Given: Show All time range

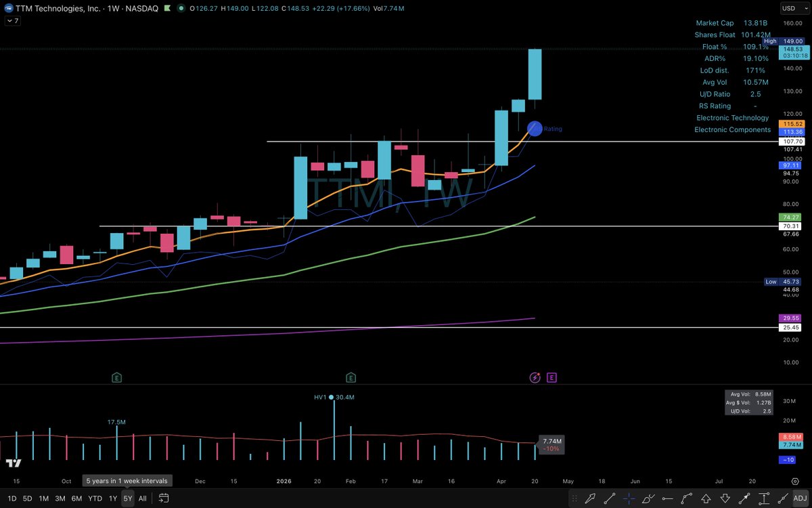Looking at the screenshot, I should (142, 499).
